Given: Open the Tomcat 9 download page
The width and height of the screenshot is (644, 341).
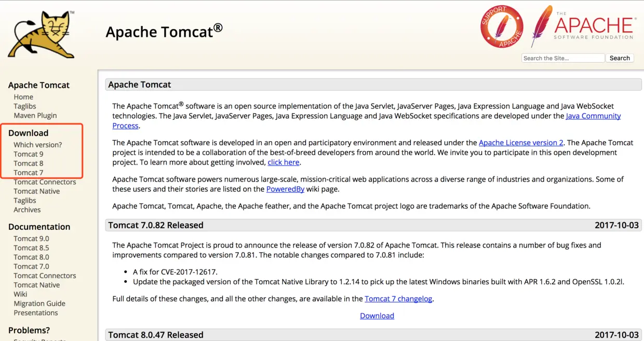Looking at the screenshot, I should 29,154.
